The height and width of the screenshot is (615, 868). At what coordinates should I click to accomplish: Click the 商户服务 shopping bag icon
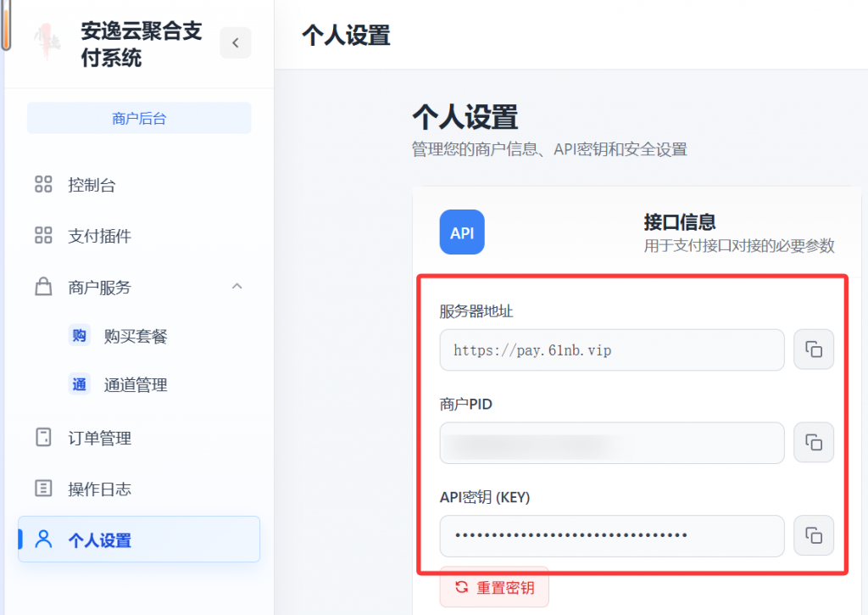[43, 287]
